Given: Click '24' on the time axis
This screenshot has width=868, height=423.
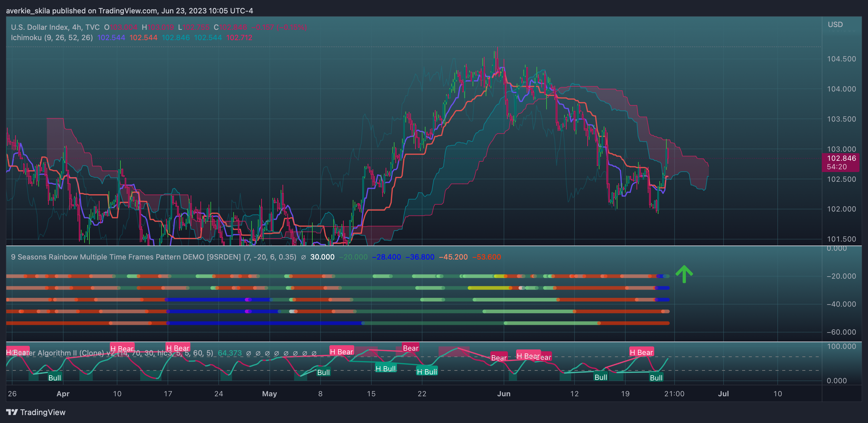Looking at the screenshot, I should [x=219, y=394].
